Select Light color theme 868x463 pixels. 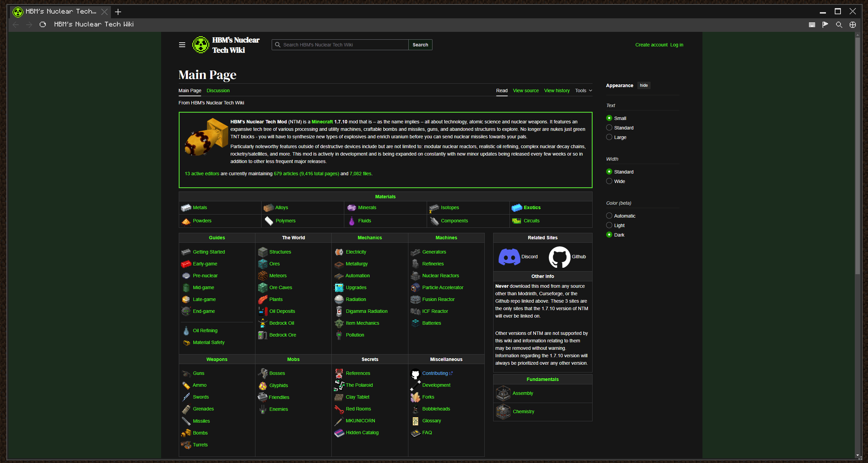609,225
